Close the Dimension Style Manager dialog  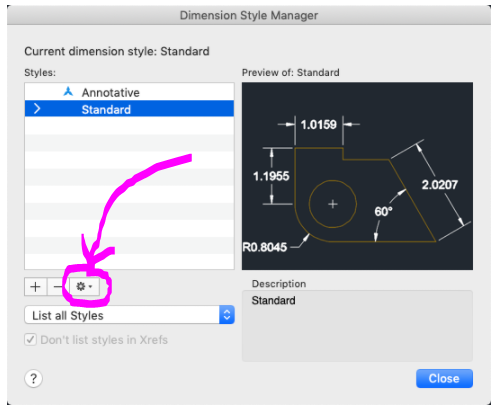pyautogui.click(x=444, y=378)
